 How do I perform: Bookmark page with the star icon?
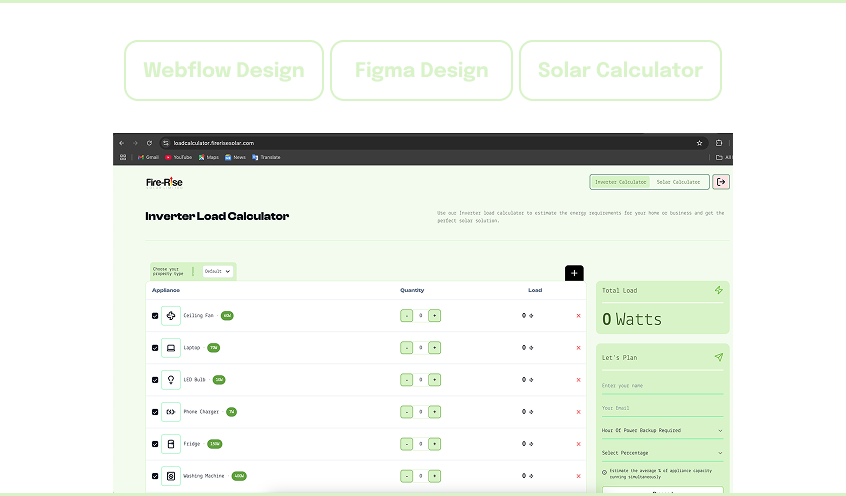pyautogui.click(x=699, y=143)
